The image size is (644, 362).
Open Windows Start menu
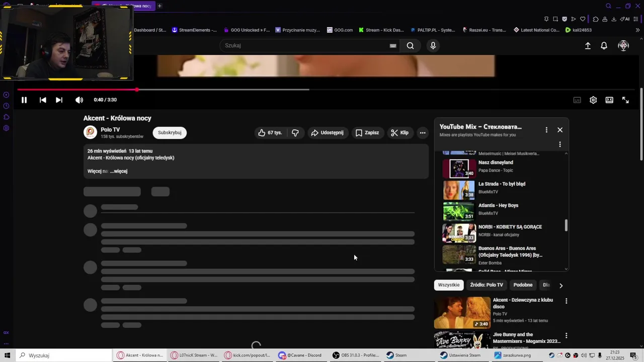pos(8,355)
